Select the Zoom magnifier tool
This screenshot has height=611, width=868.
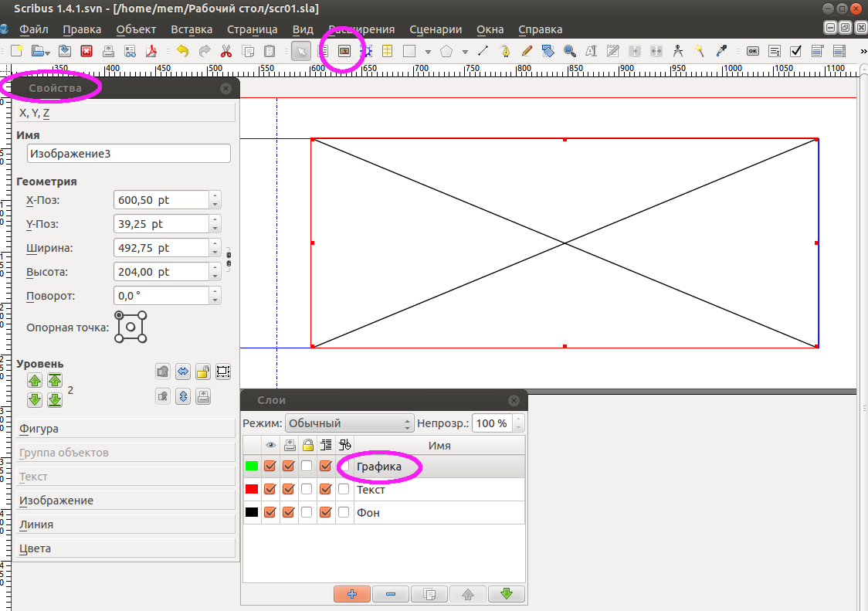pyautogui.click(x=570, y=52)
